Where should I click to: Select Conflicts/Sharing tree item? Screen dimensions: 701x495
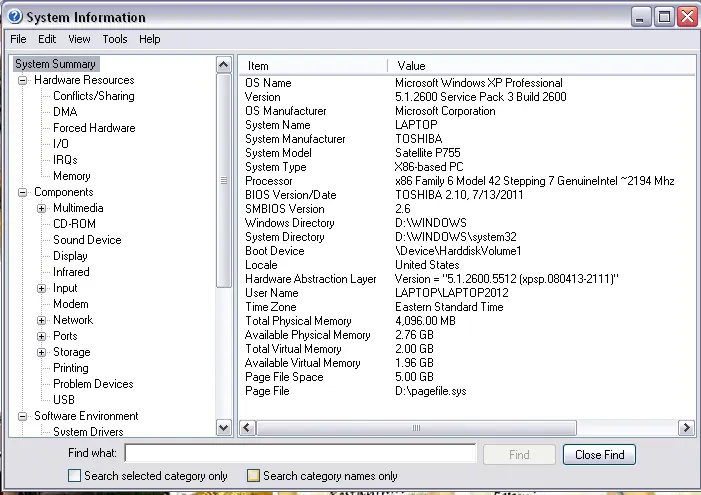coord(94,96)
